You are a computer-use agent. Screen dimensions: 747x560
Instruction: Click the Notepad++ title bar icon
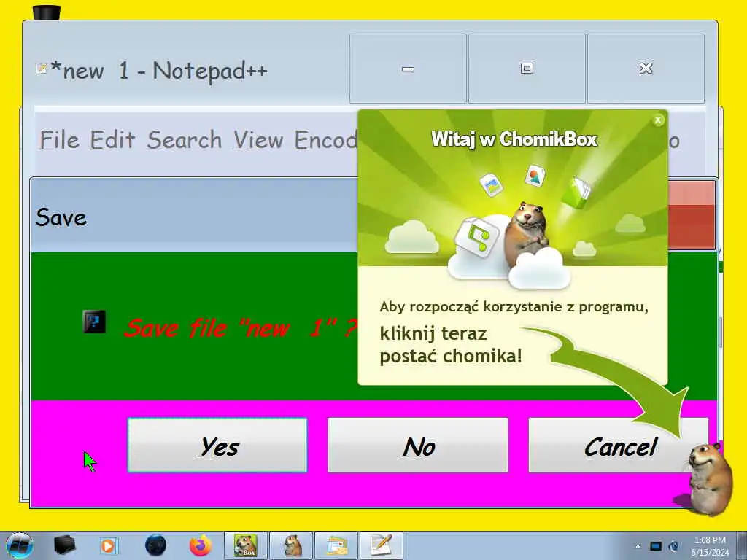pos(42,69)
